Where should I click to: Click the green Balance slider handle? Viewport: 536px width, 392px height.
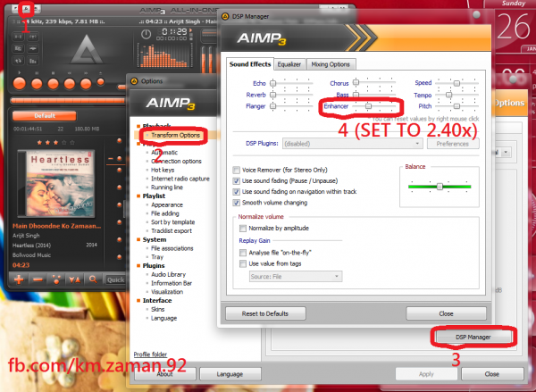coord(440,187)
